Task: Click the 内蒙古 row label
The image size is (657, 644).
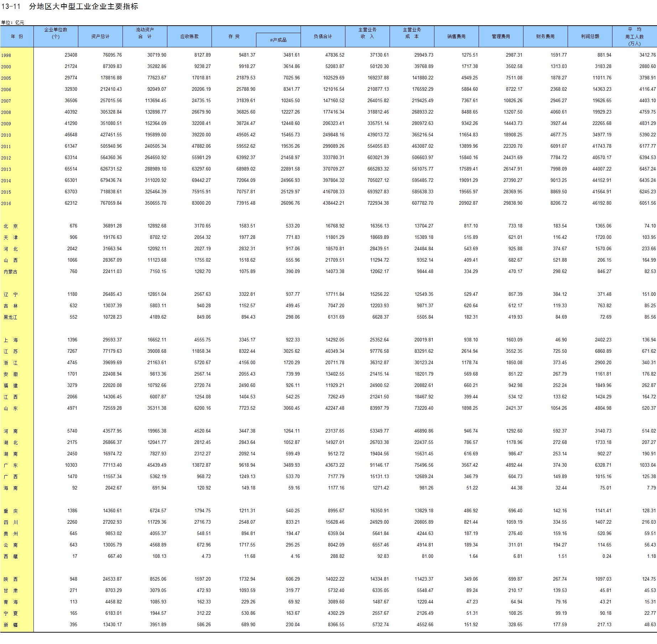Action: pos(11,272)
